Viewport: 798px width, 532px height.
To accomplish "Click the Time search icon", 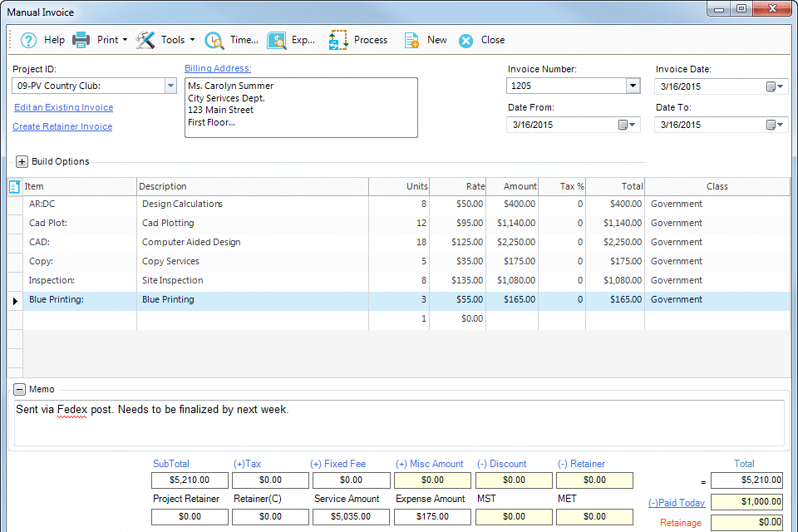I will click(214, 40).
